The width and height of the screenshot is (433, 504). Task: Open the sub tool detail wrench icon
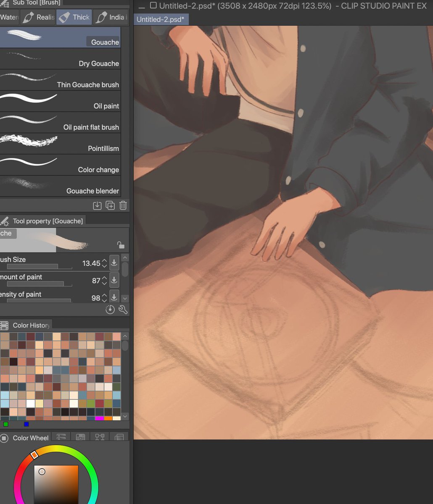[x=123, y=310]
